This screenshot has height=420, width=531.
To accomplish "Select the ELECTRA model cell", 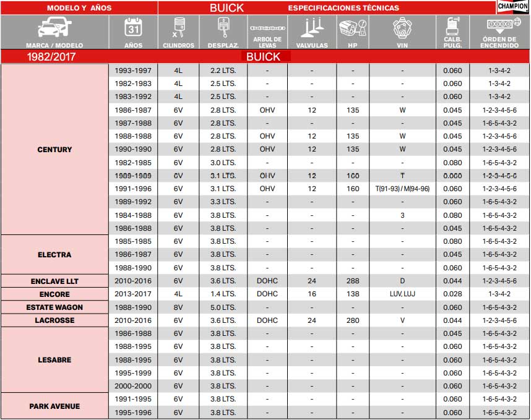I will click(x=54, y=254).
